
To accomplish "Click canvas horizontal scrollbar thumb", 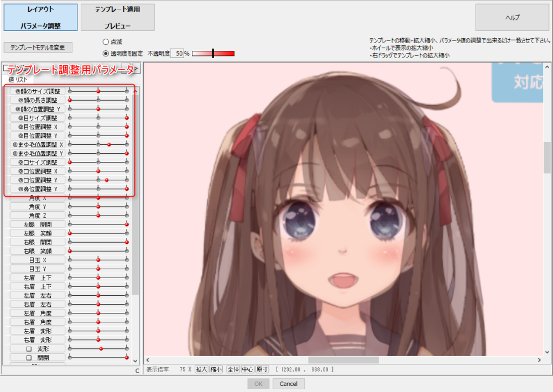I will 343,360.
